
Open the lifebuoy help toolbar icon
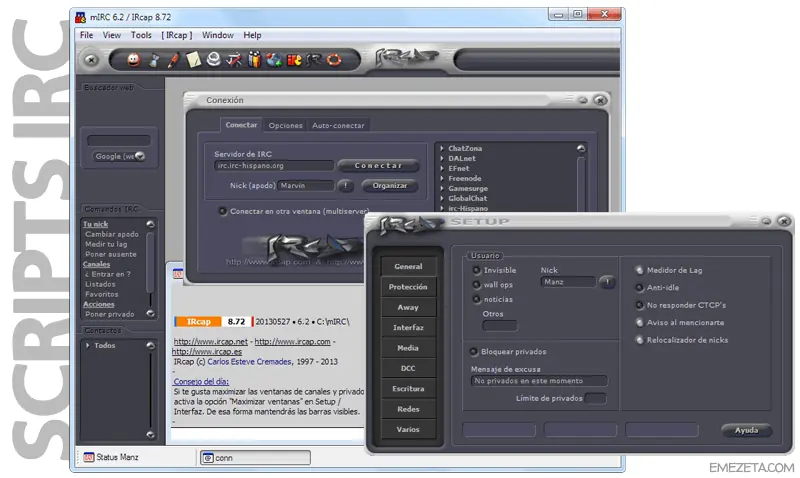click(x=334, y=60)
